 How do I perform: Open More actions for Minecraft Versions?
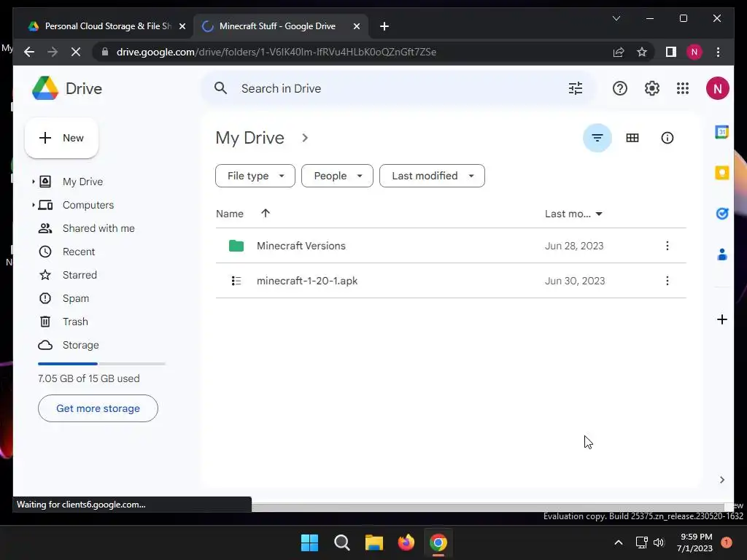(x=667, y=246)
